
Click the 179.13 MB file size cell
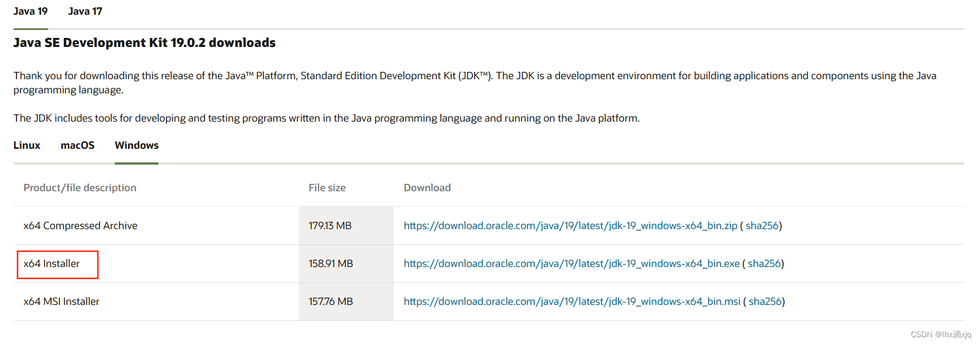coord(330,226)
